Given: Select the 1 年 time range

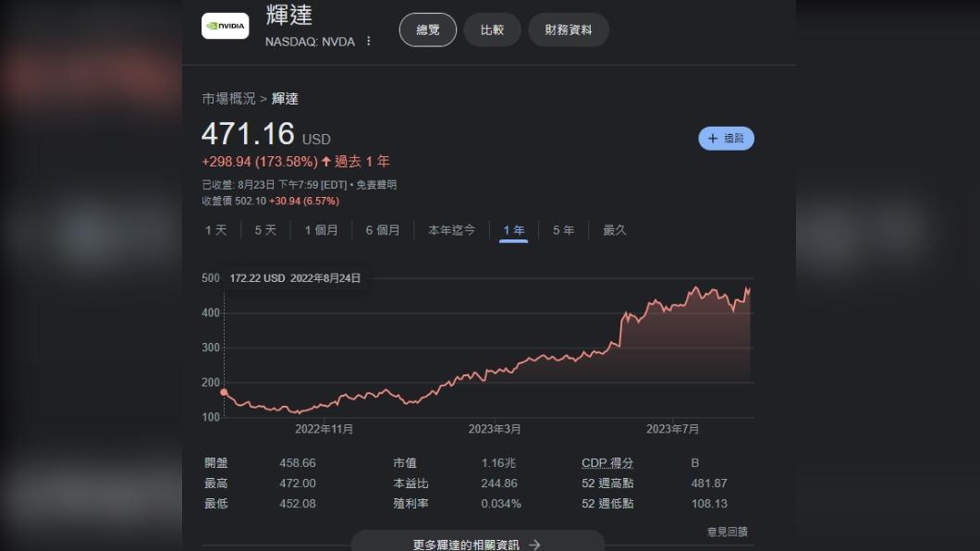Looking at the screenshot, I should tap(514, 230).
